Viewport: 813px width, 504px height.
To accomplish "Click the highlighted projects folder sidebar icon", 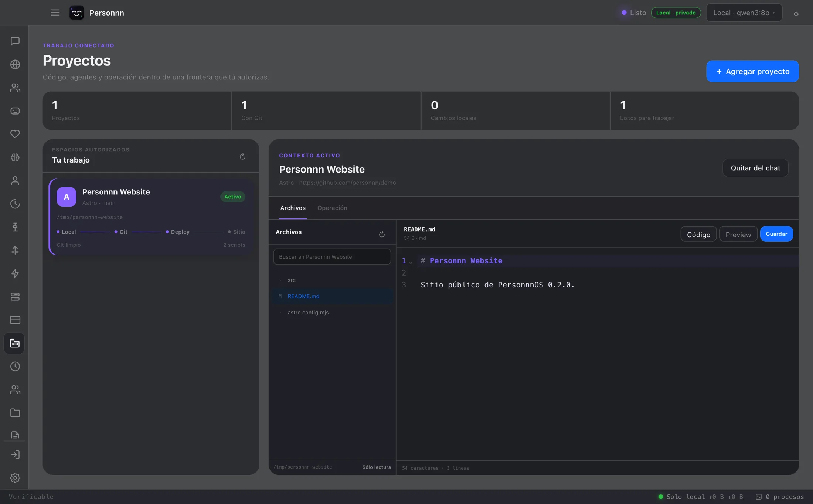I will pos(14,343).
